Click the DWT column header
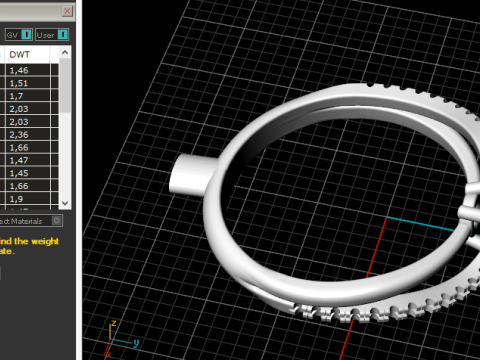 (x=27, y=54)
